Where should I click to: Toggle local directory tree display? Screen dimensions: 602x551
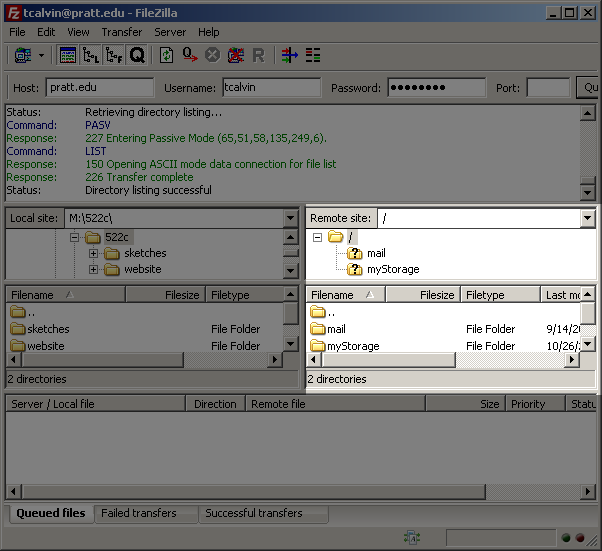91,55
